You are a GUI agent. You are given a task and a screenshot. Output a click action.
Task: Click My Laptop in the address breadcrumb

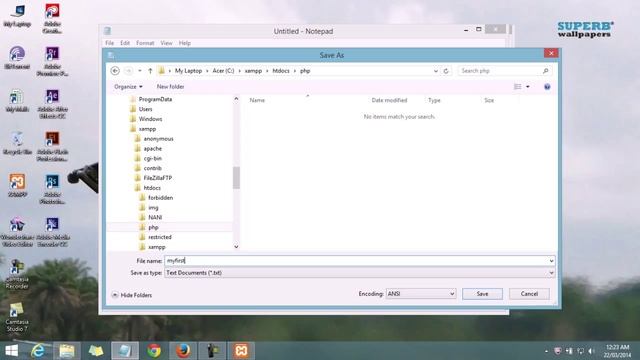click(188, 71)
